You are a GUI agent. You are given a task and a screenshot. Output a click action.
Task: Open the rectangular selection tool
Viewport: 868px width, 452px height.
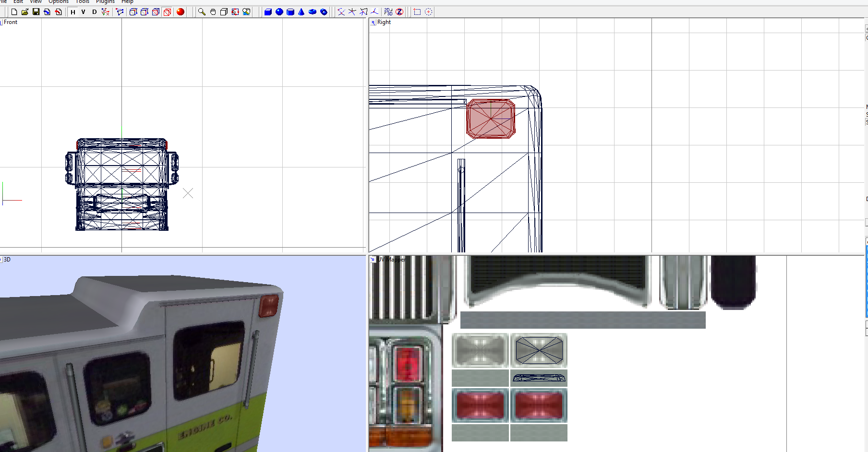pos(417,12)
